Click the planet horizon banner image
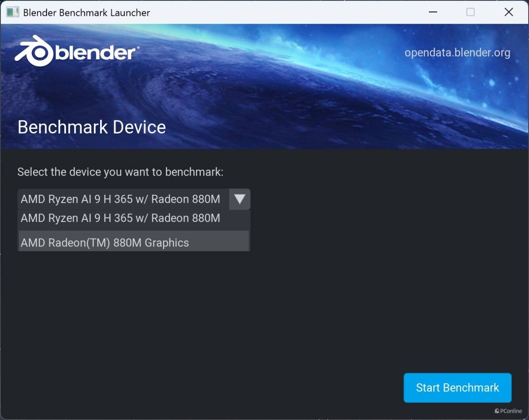Viewport: 529px width, 420px height. click(x=292, y=92)
